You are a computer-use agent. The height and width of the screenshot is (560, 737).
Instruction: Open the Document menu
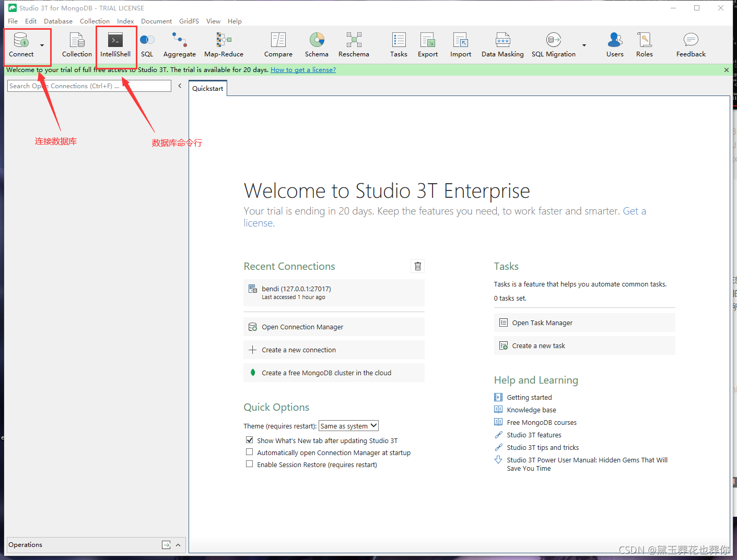pos(156,21)
